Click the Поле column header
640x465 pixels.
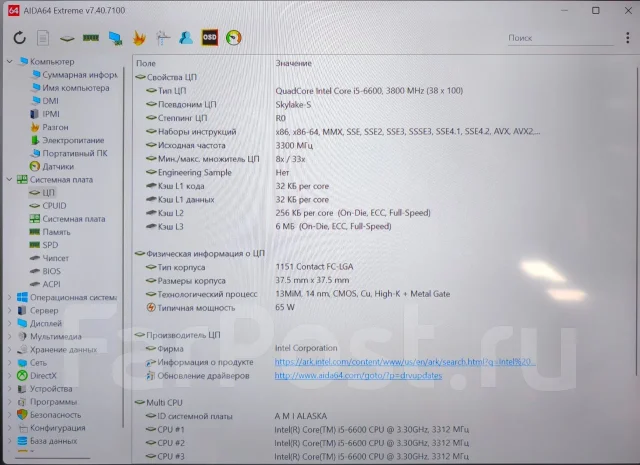coord(146,63)
